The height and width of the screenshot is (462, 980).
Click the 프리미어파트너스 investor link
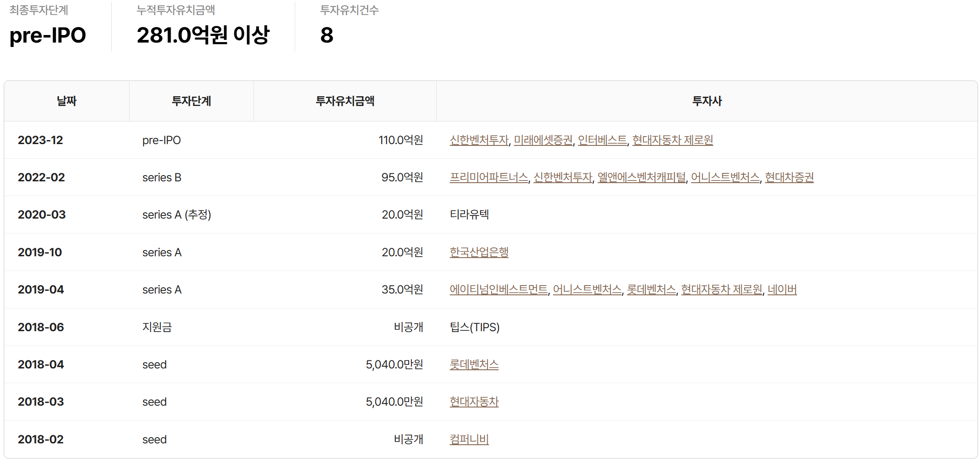[x=489, y=177]
